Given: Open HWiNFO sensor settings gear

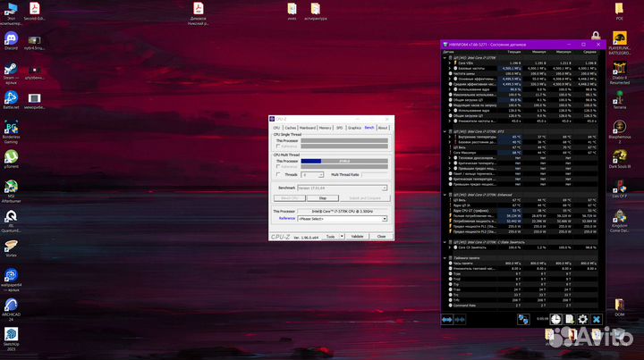Looking at the screenshot, I should 583,320.
